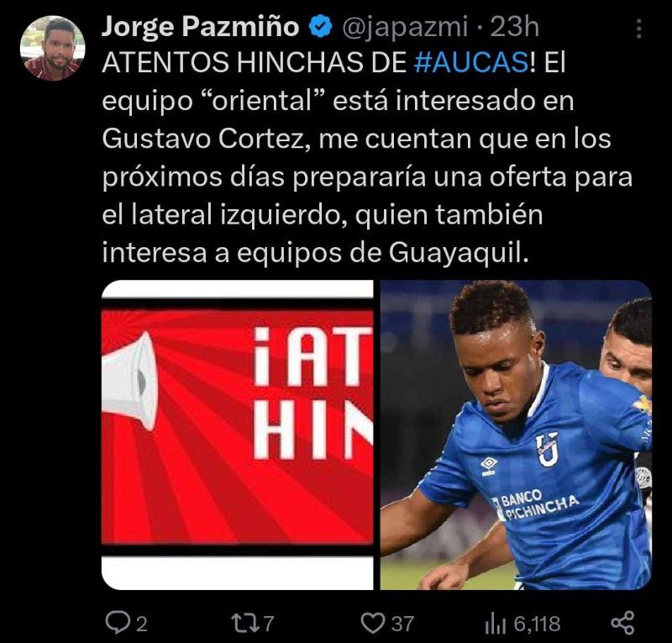This screenshot has height=643, width=672.
Task: Click the blue verified badge
Action: (321, 27)
